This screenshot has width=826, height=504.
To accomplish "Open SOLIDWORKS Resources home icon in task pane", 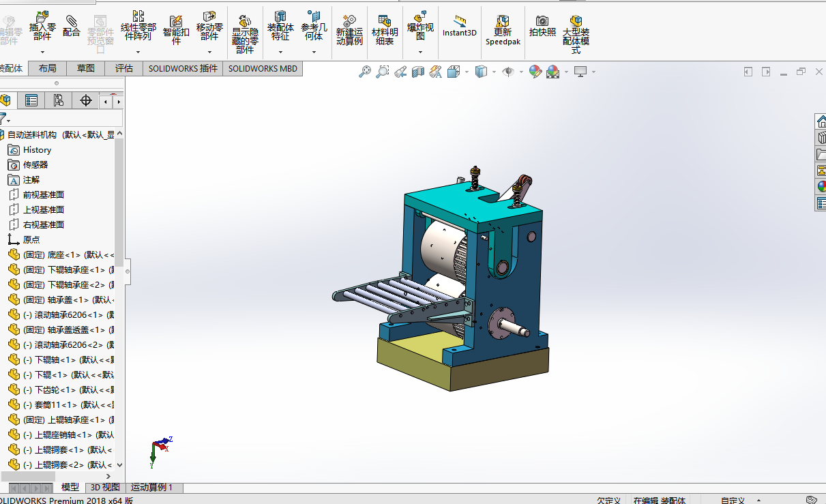I will click(821, 121).
